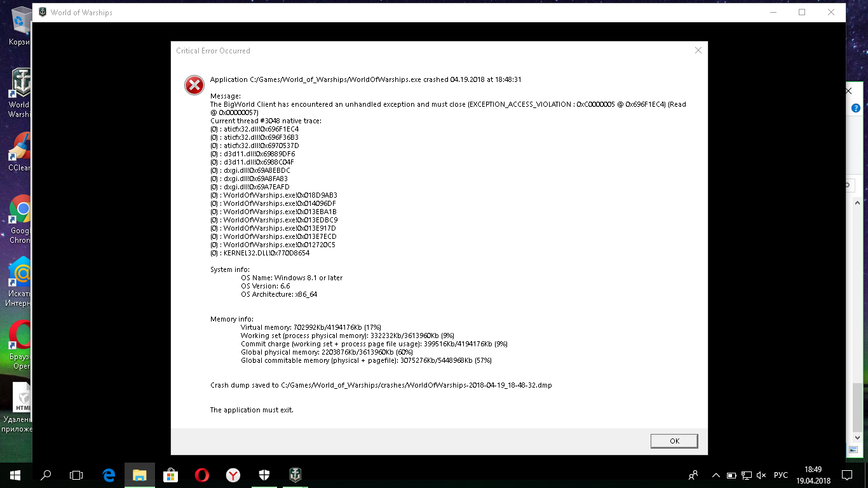Open the People icon in system tray

[x=694, y=475]
